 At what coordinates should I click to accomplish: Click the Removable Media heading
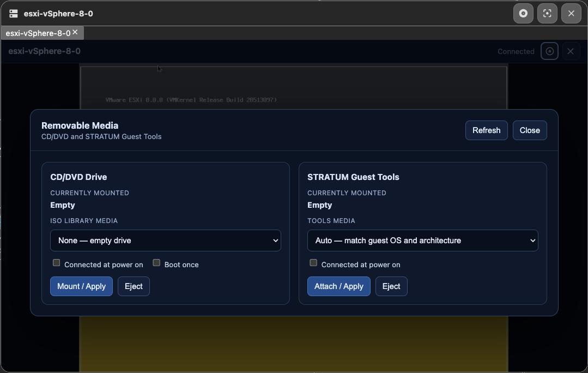tap(80, 125)
